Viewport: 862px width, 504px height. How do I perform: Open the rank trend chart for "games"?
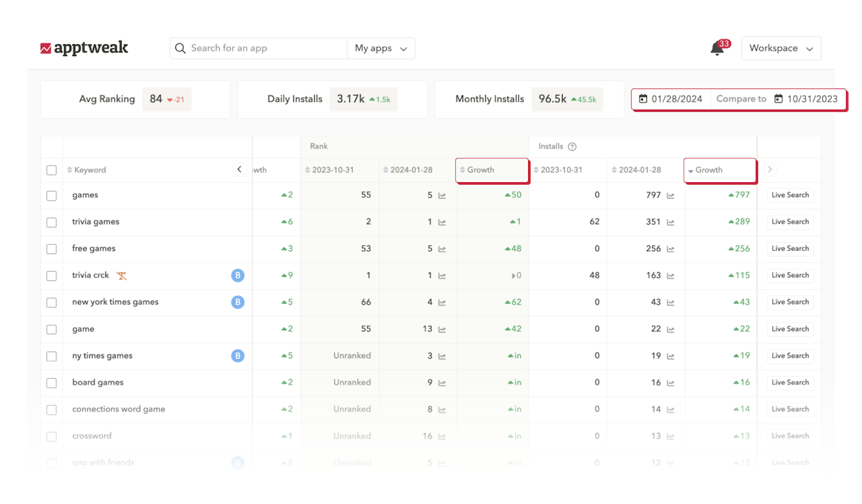441,195
